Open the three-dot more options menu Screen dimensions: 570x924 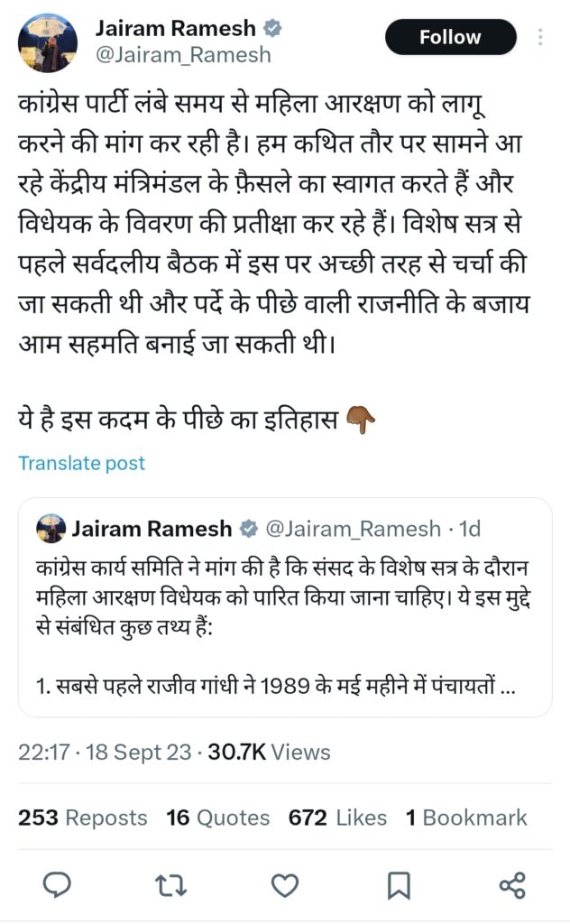pyautogui.click(x=540, y=37)
